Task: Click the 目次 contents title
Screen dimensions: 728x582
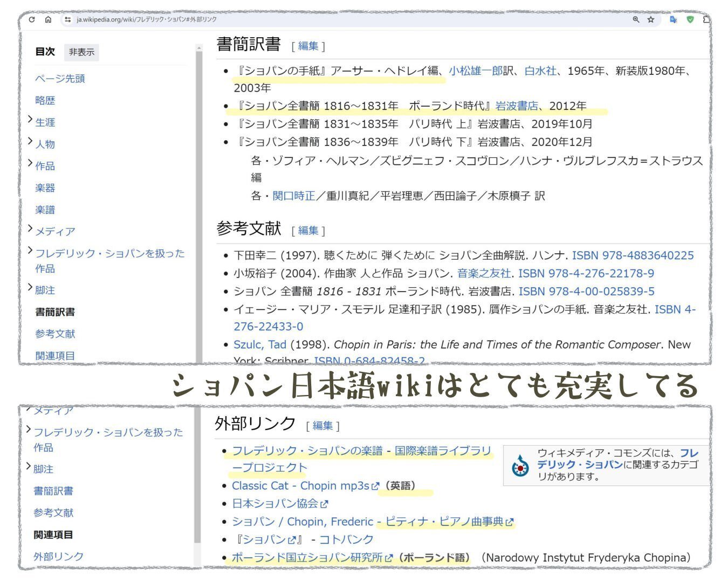Action: (45, 52)
